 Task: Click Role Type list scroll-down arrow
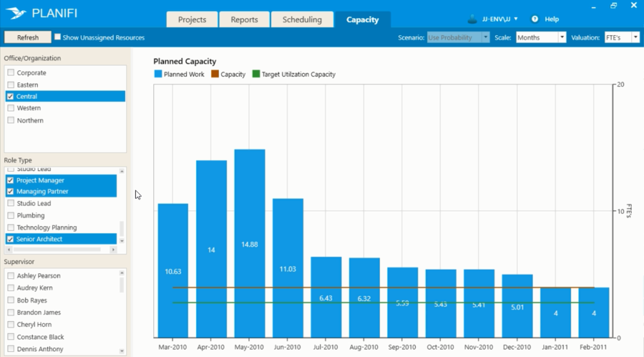(122, 241)
